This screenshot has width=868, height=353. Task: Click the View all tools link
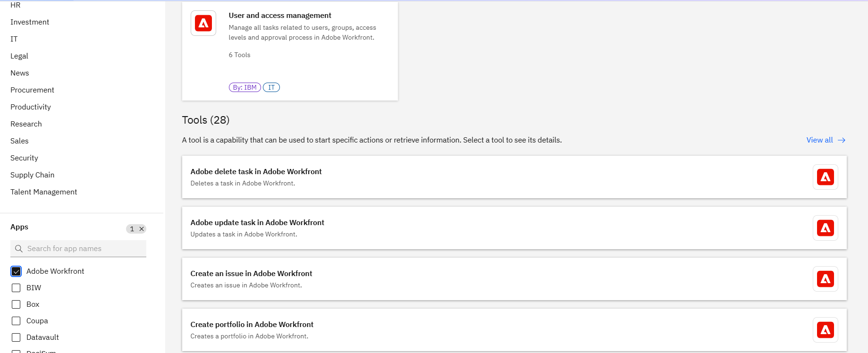point(819,140)
